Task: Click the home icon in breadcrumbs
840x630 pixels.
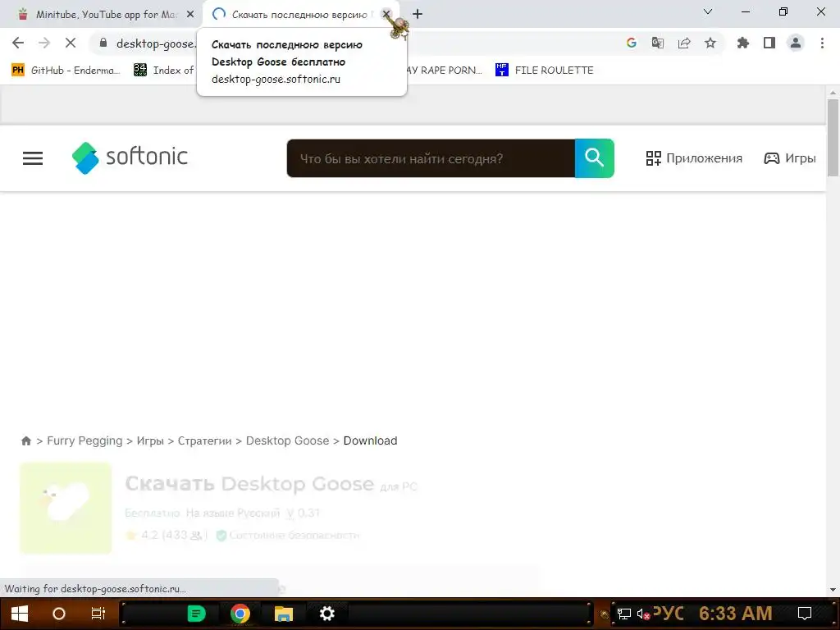Action: (x=25, y=441)
